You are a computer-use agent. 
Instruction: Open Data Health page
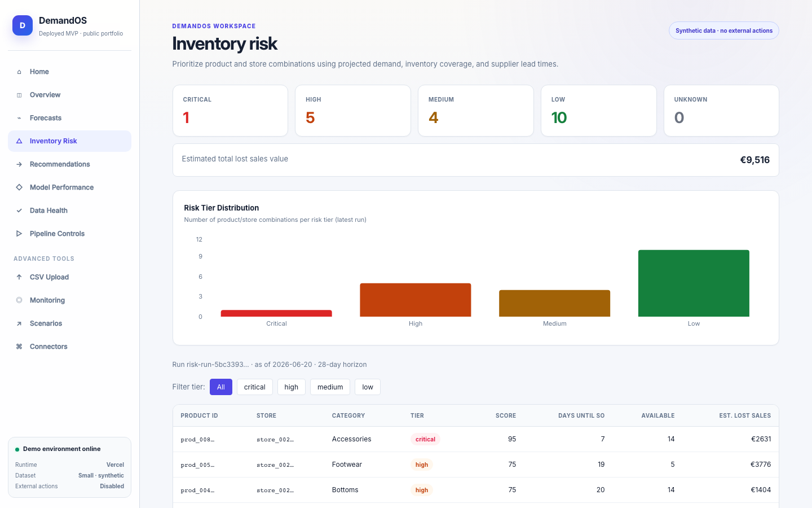[69, 211]
